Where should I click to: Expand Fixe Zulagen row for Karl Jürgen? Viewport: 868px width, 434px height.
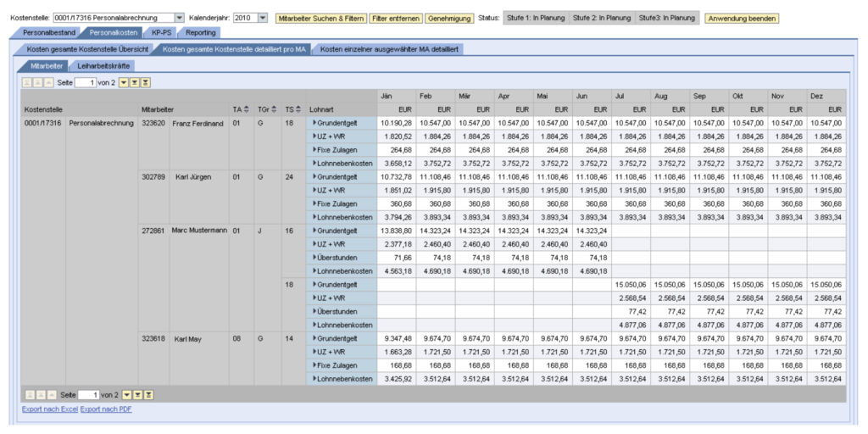[314, 203]
